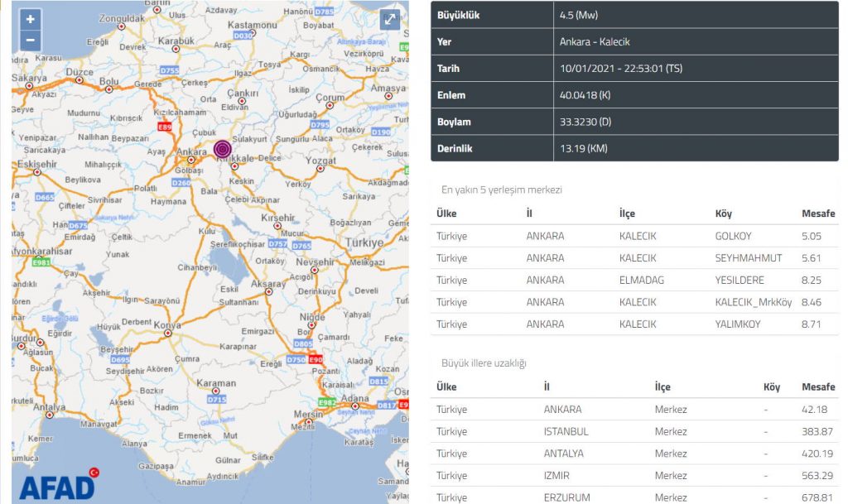Viewport: 848px width, 504px height.
Task: Zoom out of the map
Action: tap(31, 40)
